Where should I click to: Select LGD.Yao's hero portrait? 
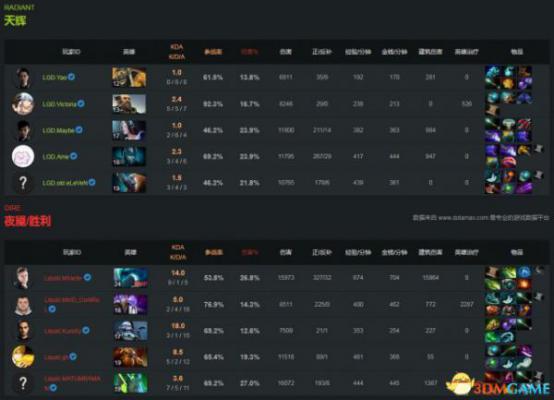coord(129,77)
